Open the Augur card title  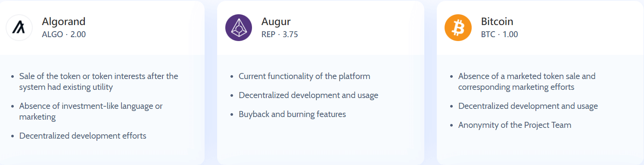tap(276, 22)
